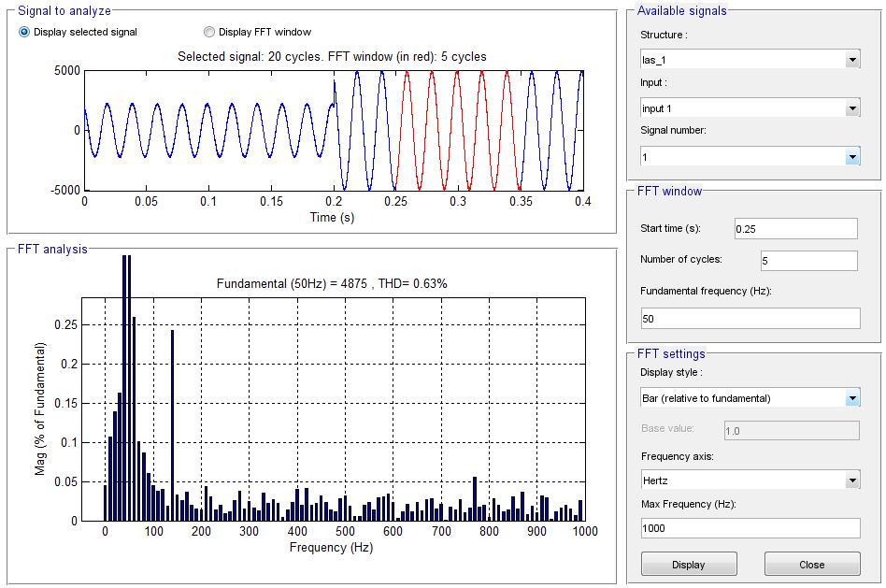
Task: Select the Display selected signal radio button
Action: [25, 32]
